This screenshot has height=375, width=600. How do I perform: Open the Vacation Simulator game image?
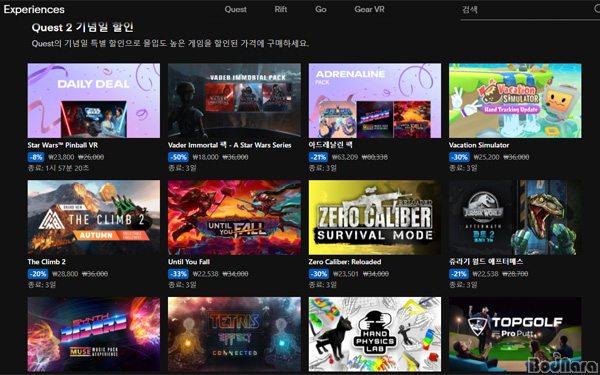click(x=515, y=100)
